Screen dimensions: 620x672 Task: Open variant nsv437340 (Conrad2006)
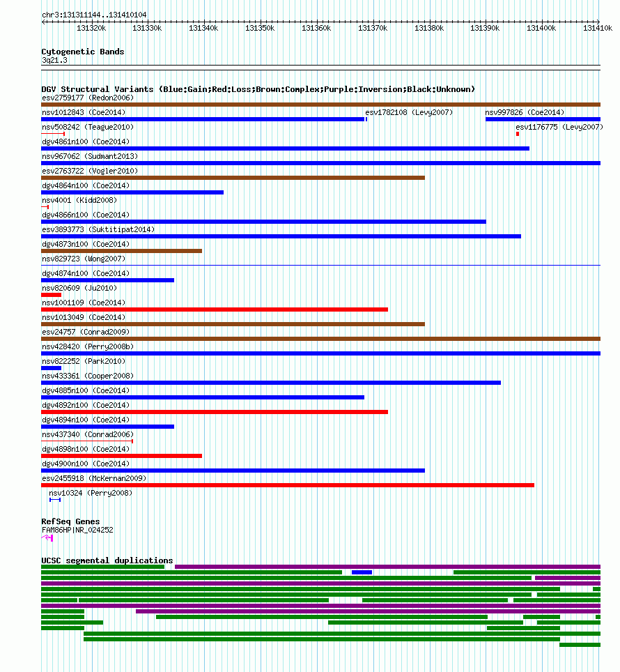tap(88, 434)
